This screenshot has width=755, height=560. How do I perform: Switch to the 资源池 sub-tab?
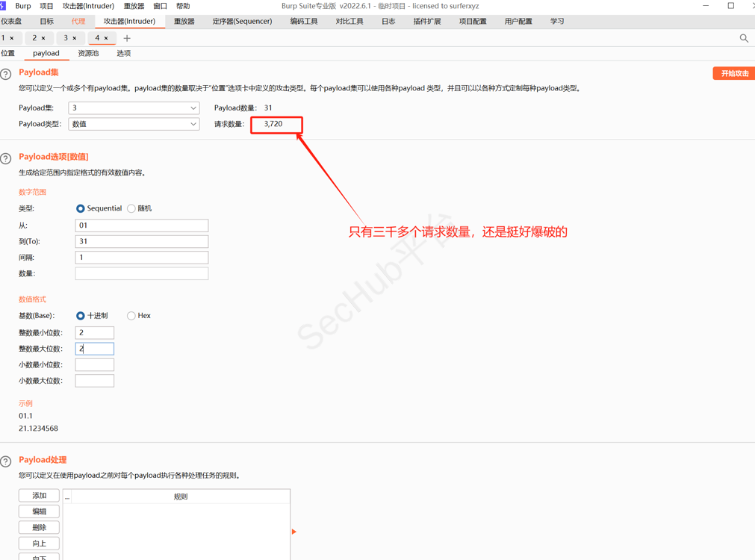point(88,54)
